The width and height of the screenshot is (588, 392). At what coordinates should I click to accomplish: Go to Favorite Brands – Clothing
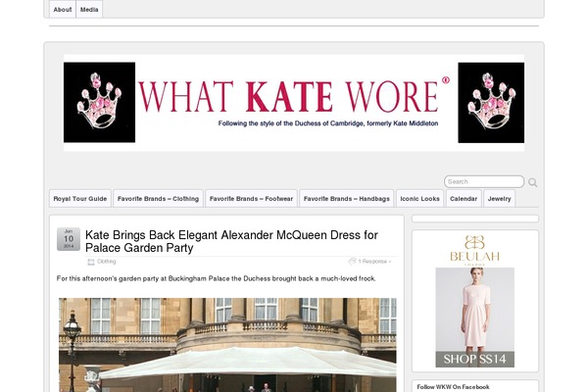click(x=158, y=198)
